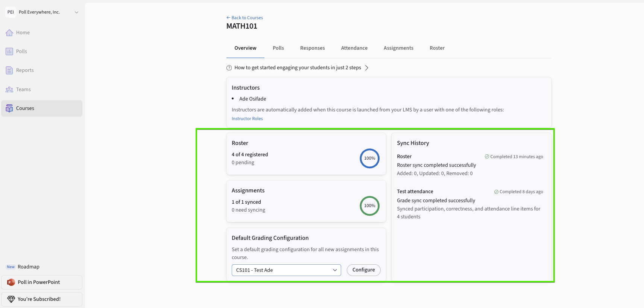Image resolution: width=644 pixels, height=308 pixels.
Task: Click the Reports document icon
Action: (x=9, y=70)
